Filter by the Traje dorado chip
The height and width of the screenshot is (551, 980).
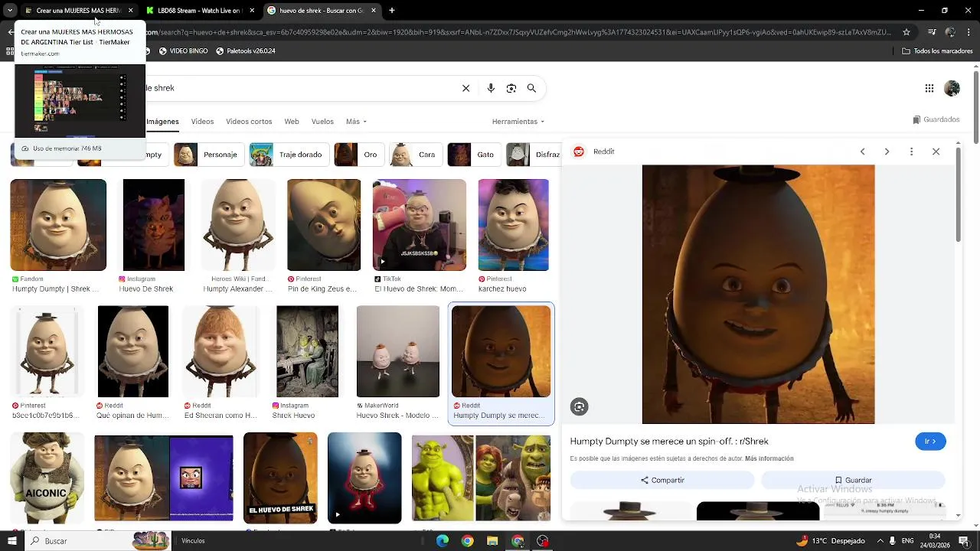coord(288,155)
